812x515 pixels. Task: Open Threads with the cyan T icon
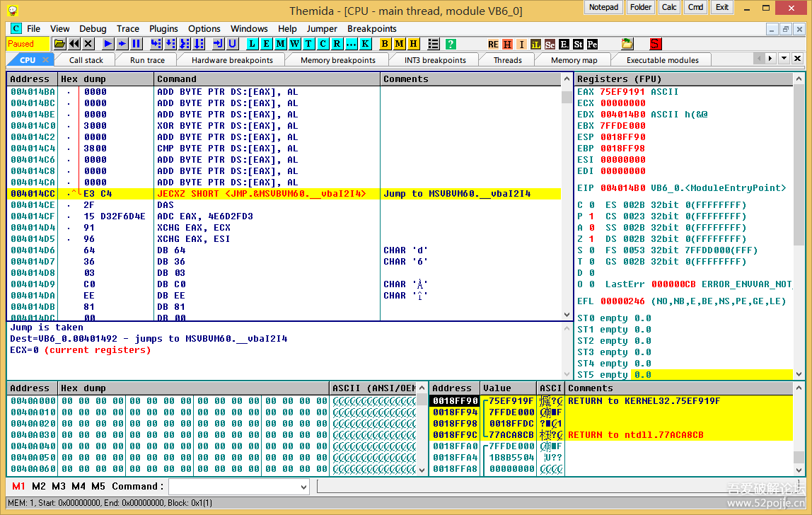click(308, 44)
